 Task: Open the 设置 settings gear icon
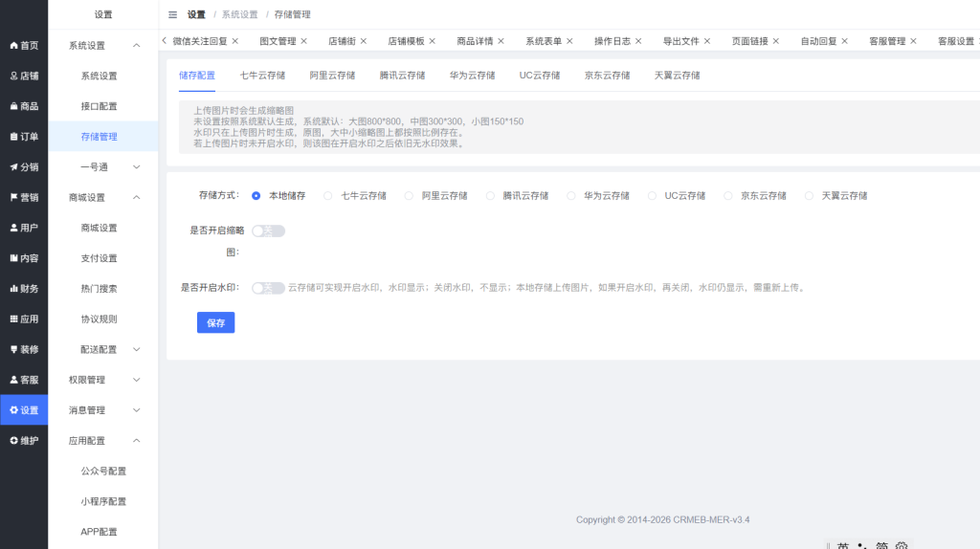(x=13, y=410)
